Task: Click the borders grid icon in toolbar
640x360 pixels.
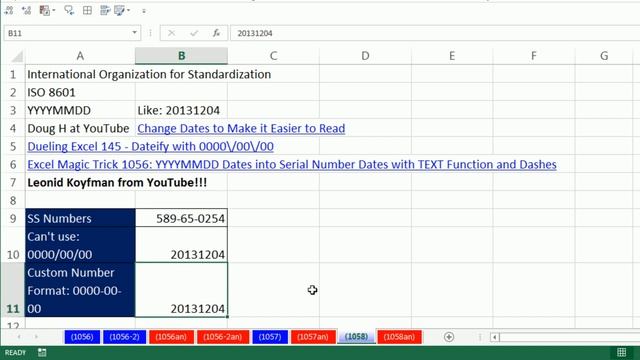Action: click(87, 11)
